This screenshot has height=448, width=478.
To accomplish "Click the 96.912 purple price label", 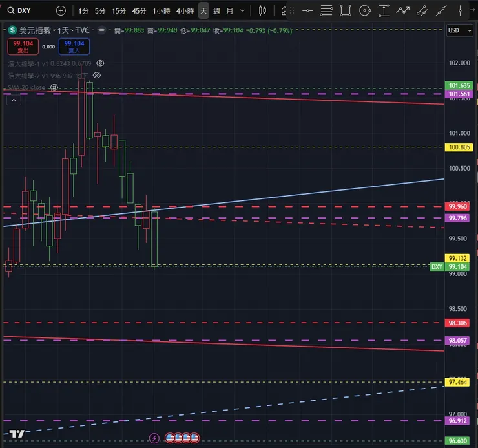I will coord(457,421).
